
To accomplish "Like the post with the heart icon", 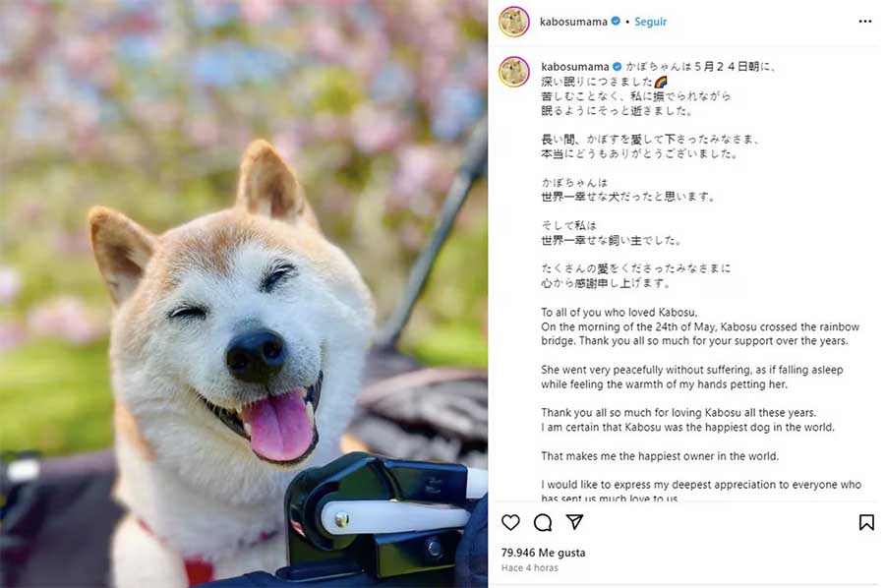I will tap(510, 522).
